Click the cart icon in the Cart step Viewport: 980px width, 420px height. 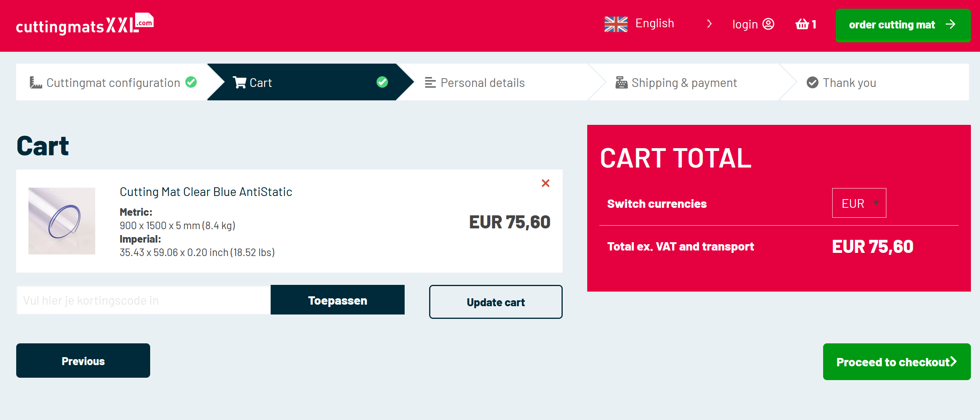click(239, 83)
